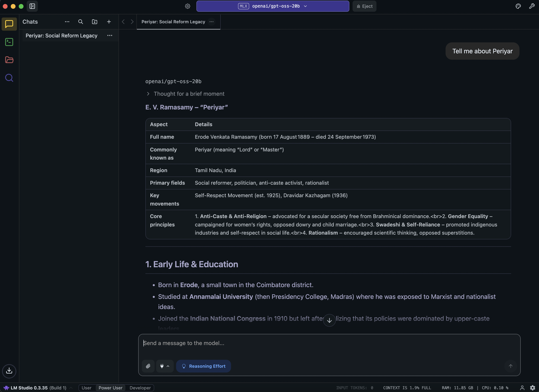
Task: Open the My Models folder icon
Action: (x=9, y=60)
